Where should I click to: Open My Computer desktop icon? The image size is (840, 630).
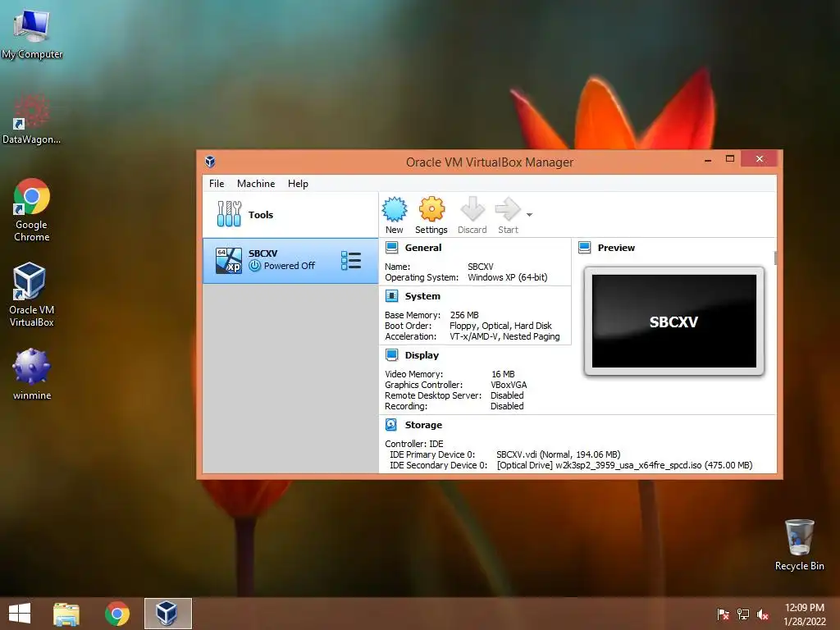[x=32, y=33]
